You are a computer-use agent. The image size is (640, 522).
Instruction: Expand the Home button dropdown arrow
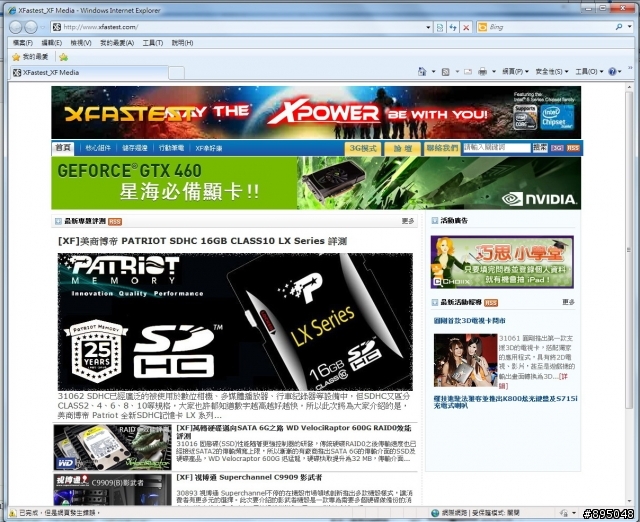tap(433, 72)
